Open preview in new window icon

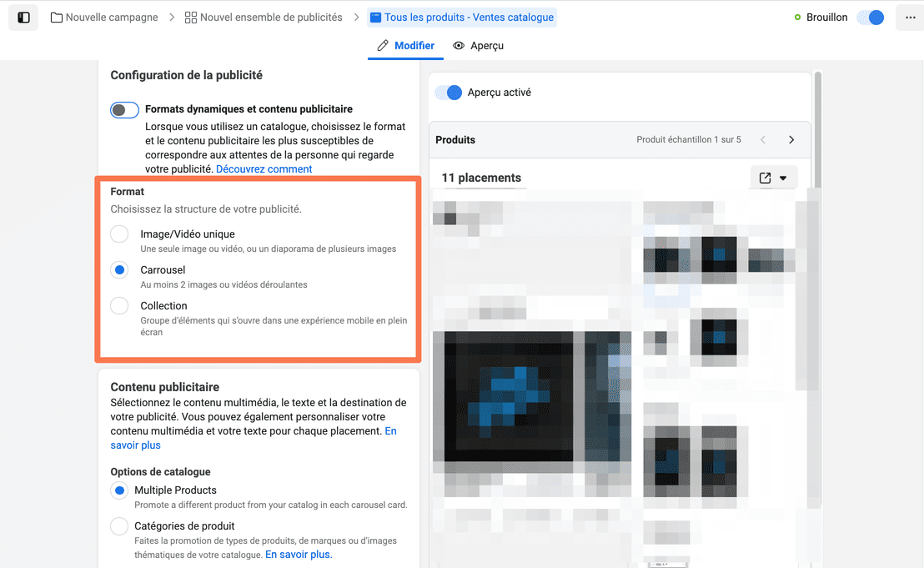click(x=765, y=178)
